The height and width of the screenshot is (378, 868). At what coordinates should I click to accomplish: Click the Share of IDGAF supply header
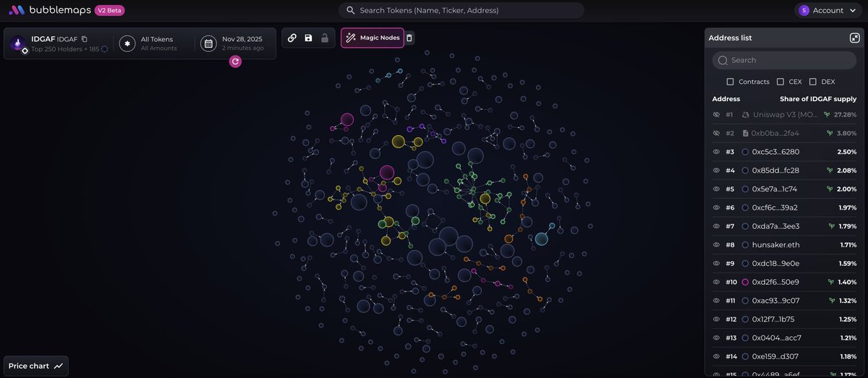coord(817,99)
